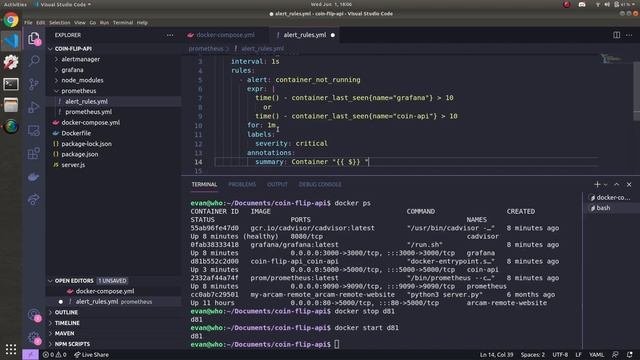Open Explorer views and more actions menu
The height and width of the screenshot is (360, 640).
click(x=170, y=35)
